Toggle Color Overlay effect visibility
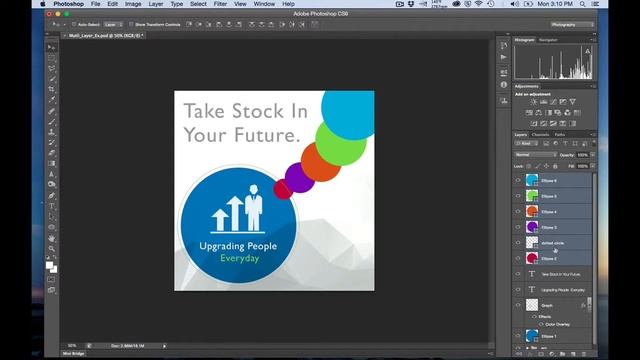The height and width of the screenshot is (360, 640). point(541,324)
